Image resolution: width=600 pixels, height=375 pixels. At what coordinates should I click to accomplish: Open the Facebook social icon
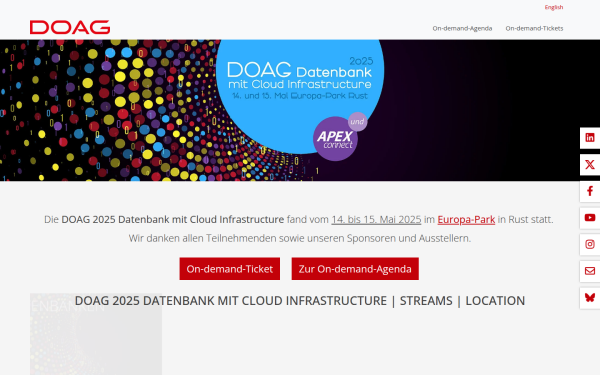590,191
